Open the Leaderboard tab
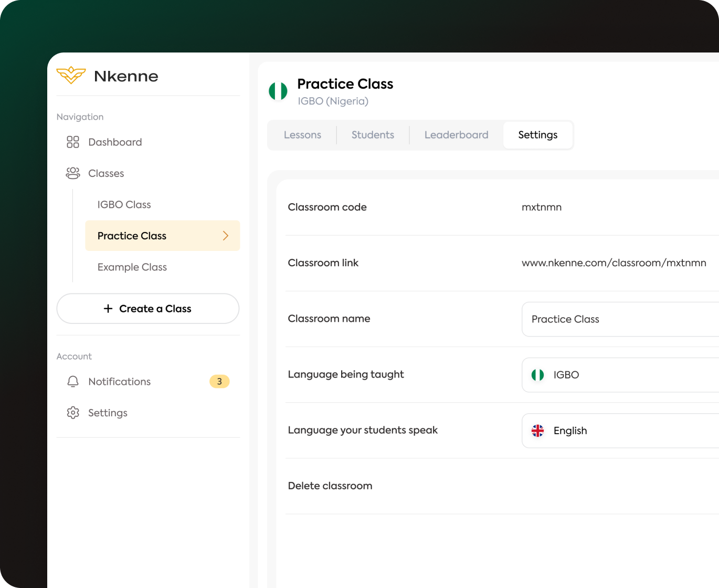 (456, 135)
